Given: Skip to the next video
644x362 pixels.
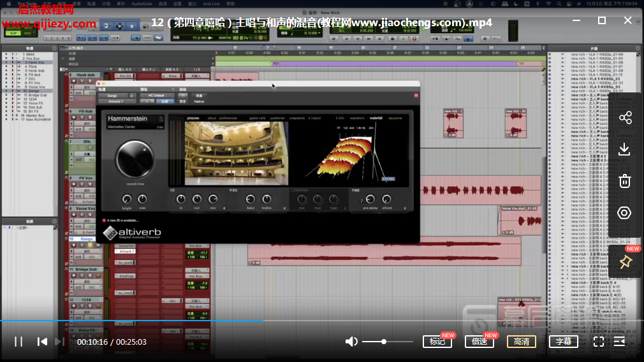Looking at the screenshot, I should point(59,342).
